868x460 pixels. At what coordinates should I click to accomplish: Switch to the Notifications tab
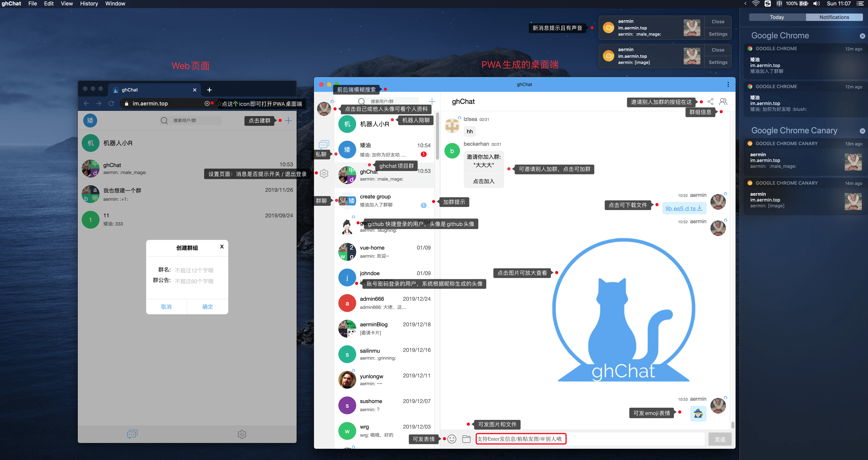[x=834, y=17]
